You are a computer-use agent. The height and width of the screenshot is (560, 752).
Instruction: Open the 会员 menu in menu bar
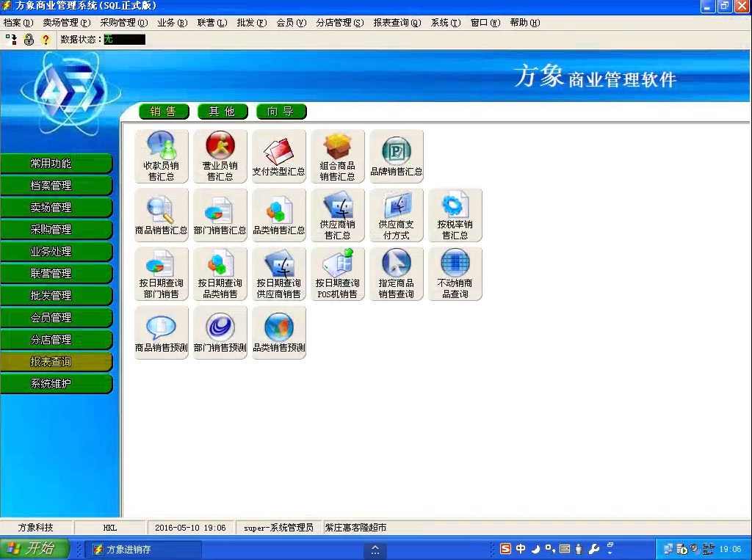291,23
